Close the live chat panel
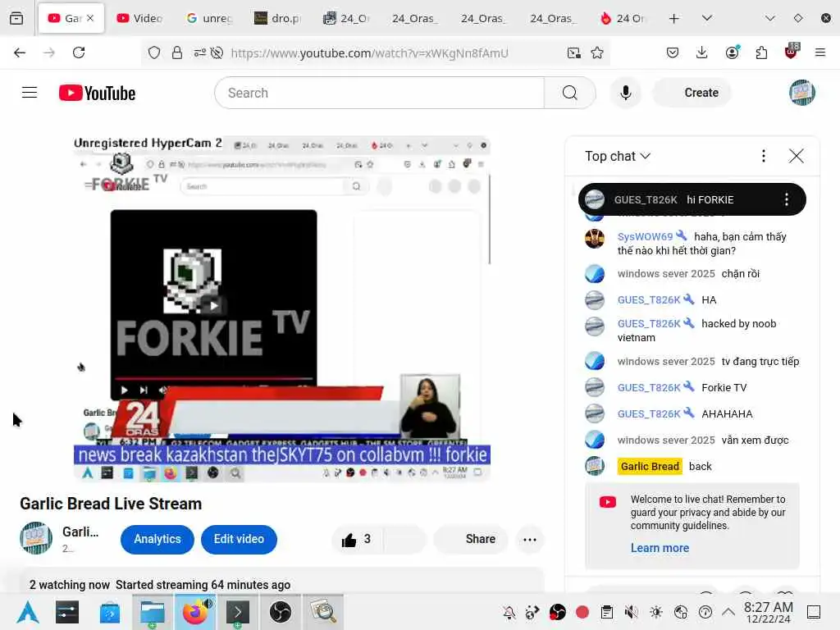The width and height of the screenshot is (840, 630). coord(796,156)
